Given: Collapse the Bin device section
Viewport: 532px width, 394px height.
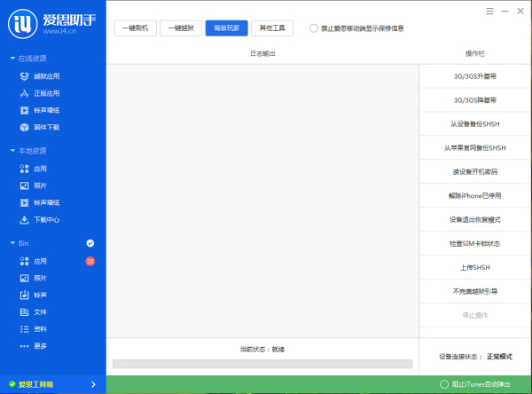Looking at the screenshot, I should pyautogui.click(x=12, y=243).
